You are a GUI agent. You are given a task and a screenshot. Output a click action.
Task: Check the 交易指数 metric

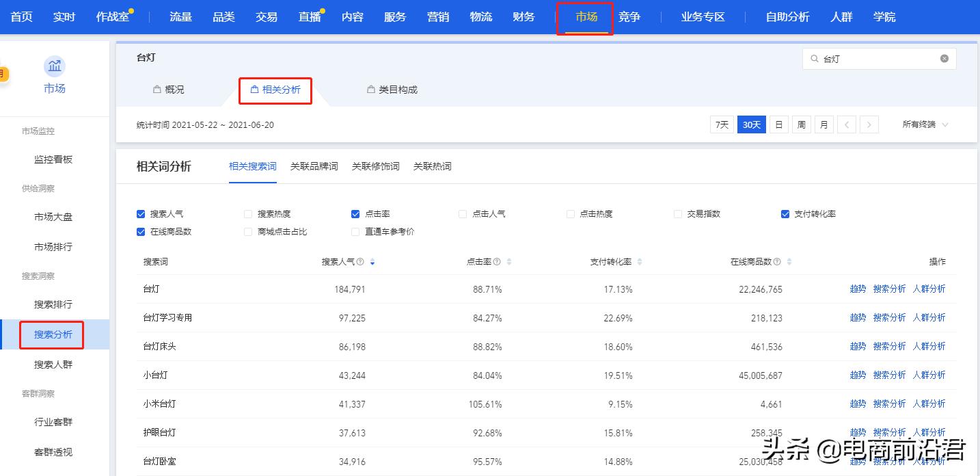pyautogui.click(x=677, y=213)
